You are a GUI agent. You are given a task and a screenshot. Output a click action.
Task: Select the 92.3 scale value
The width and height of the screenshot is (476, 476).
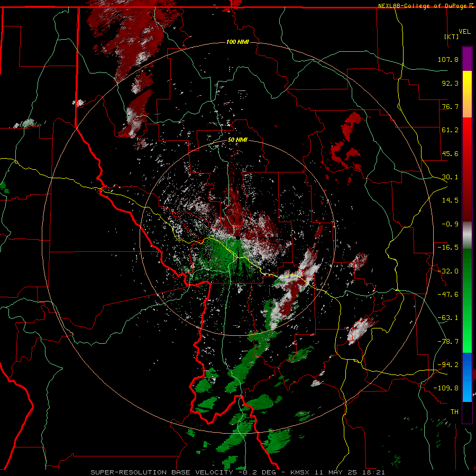(450, 83)
